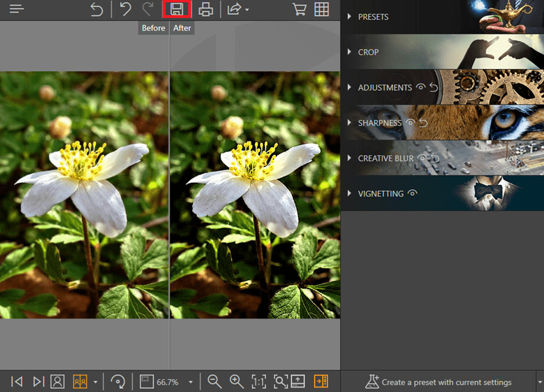Go to the next image
The height and width of the screenshot is (392, 544).
[38, 382]
